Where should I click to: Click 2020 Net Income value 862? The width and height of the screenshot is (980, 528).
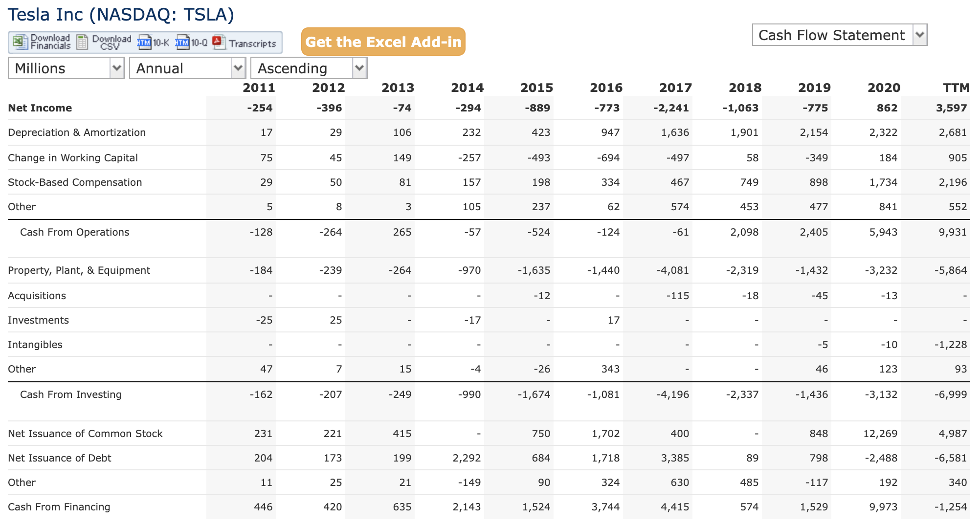pyautogui.click(x=887, y=108)
